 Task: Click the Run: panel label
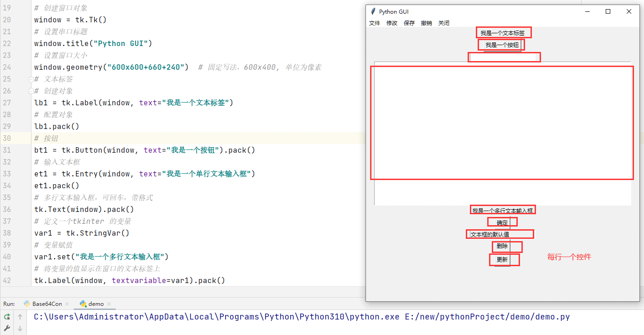[x=9, y=304]
